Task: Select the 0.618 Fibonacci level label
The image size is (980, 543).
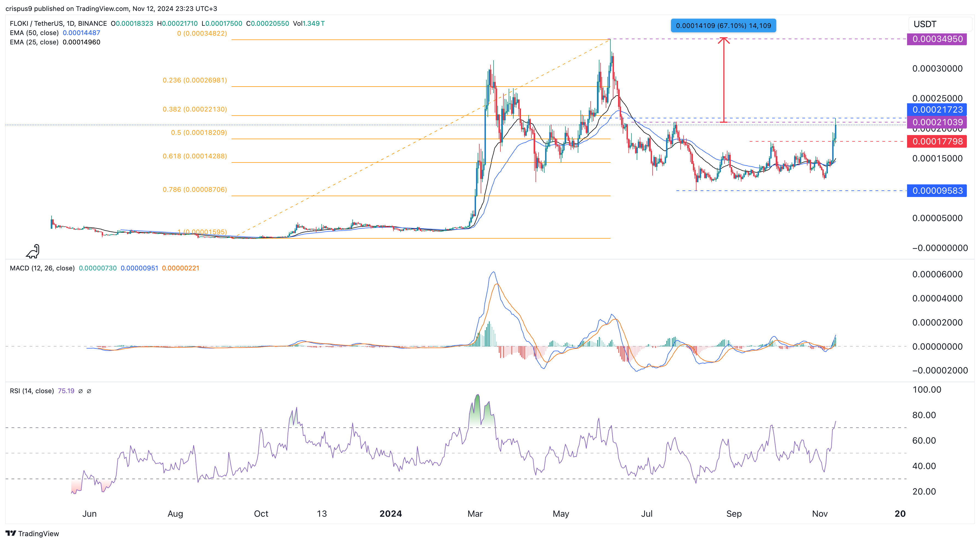Action: [x=195, y=156]
